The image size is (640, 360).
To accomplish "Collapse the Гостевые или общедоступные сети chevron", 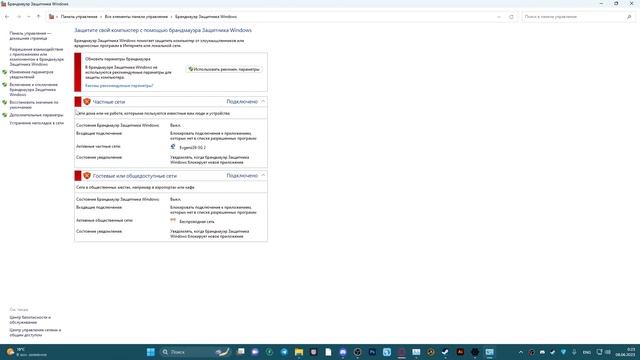I will pos(263,176).
